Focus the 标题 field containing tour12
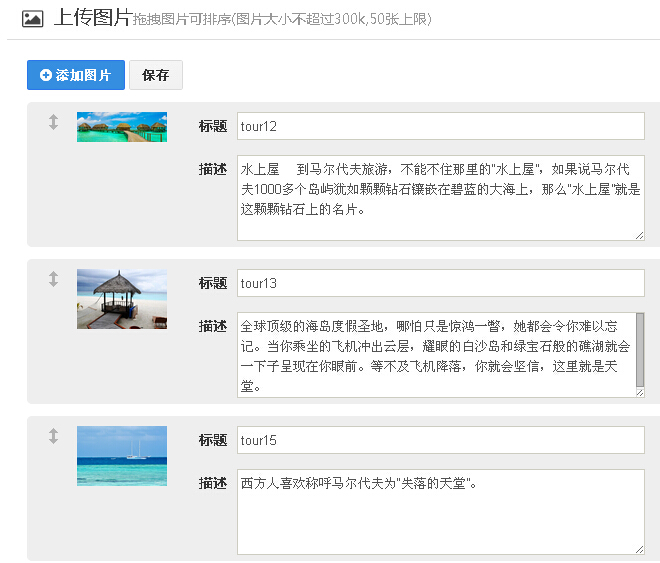 pyautogui.click(x=440, y=126)
